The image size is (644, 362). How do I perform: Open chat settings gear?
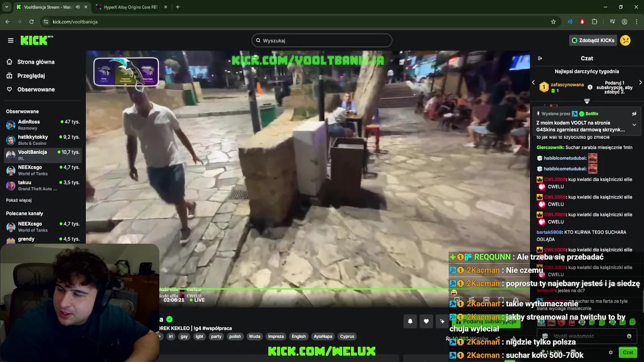pos(611,352)
